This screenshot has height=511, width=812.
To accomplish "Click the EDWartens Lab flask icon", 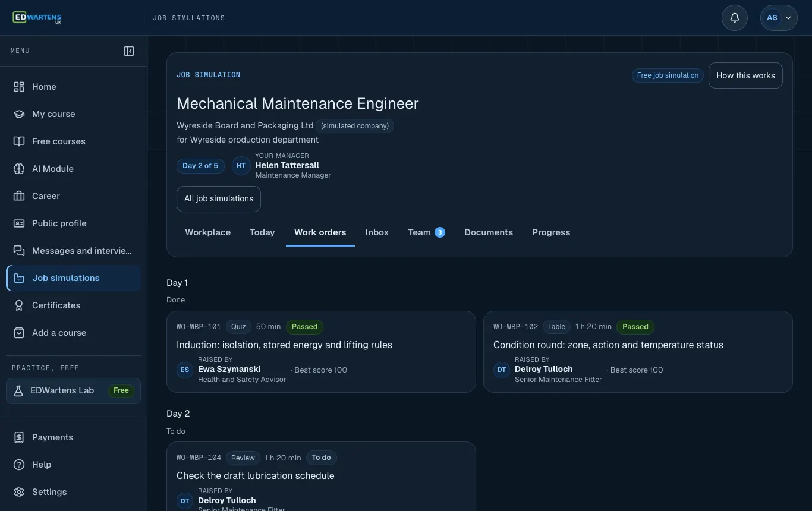I will pyautogui.click(x=18, y=391).
